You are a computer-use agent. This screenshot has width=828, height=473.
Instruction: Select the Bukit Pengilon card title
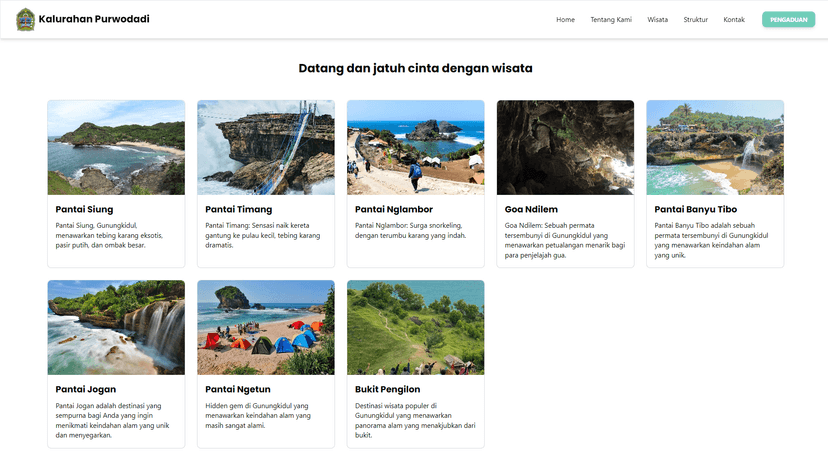(388, 390)
